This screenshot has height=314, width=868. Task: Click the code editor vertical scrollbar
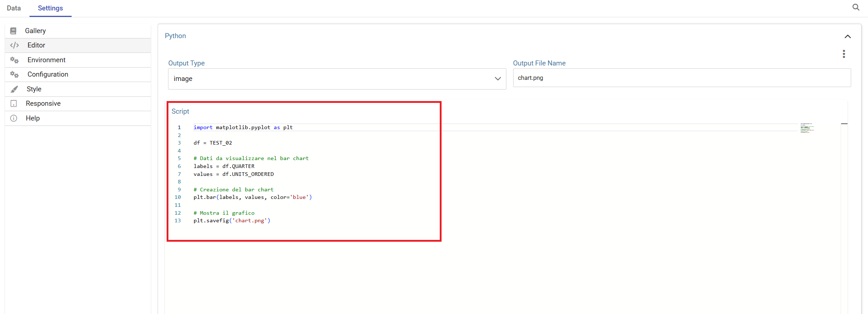[844, 218]
